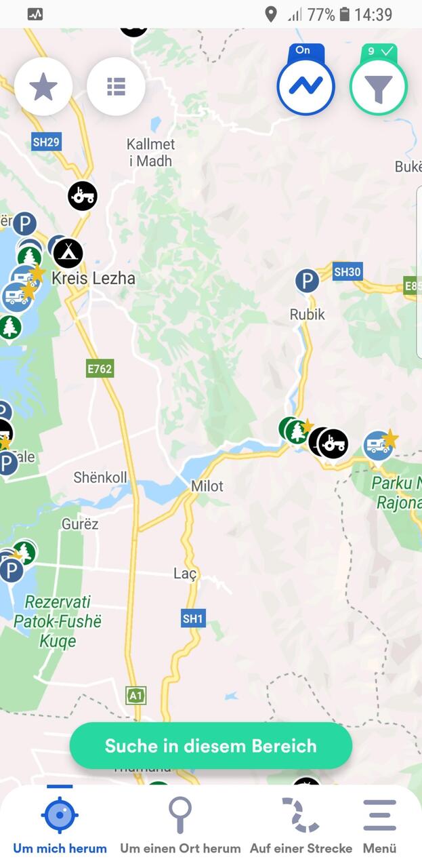Tap the tractor farm marker near Kallmet
The height and width of the screenshot is (868, 422).
click(83, 196)
